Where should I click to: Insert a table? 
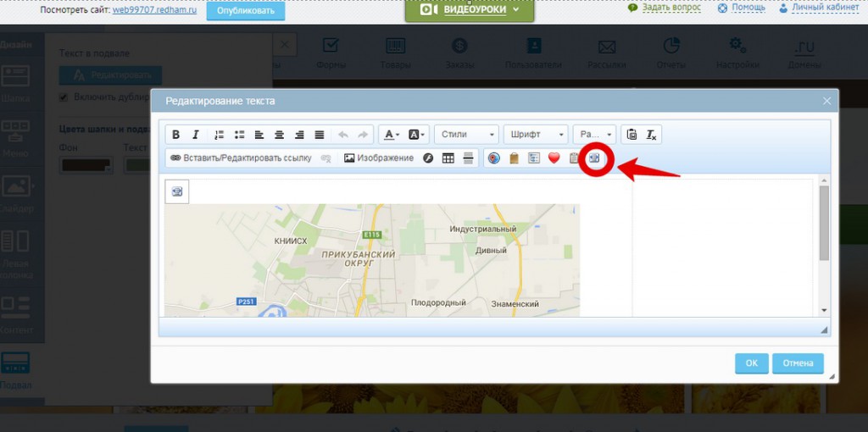pos(448,158)
